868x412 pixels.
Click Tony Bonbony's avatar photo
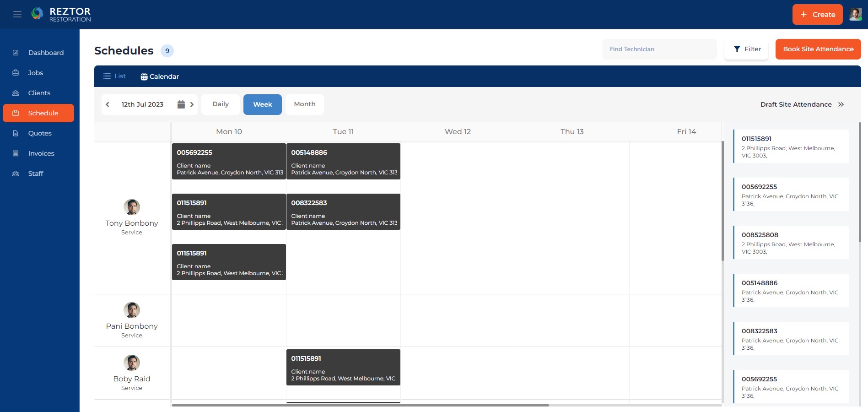pos(132,207)
